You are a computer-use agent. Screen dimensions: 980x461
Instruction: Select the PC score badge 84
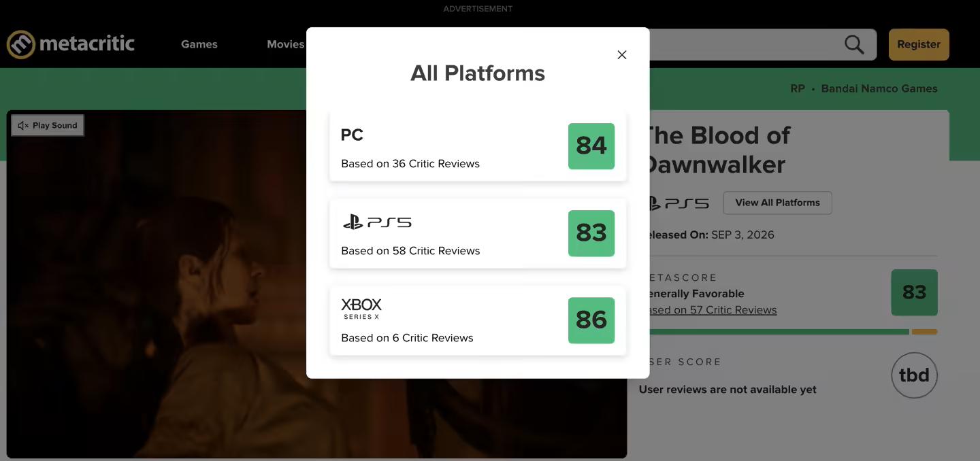point(591,146)
